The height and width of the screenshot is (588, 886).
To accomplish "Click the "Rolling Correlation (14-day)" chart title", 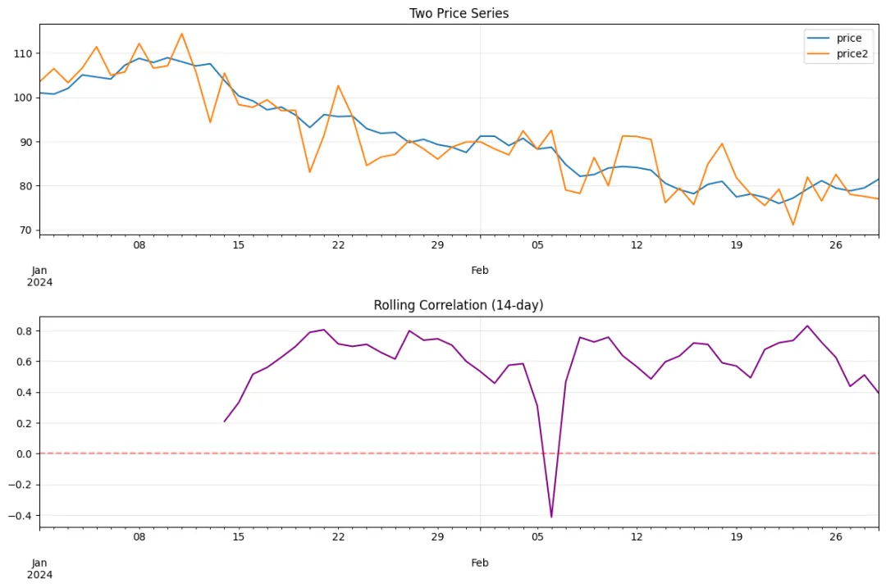I will [x=459, y=305].
